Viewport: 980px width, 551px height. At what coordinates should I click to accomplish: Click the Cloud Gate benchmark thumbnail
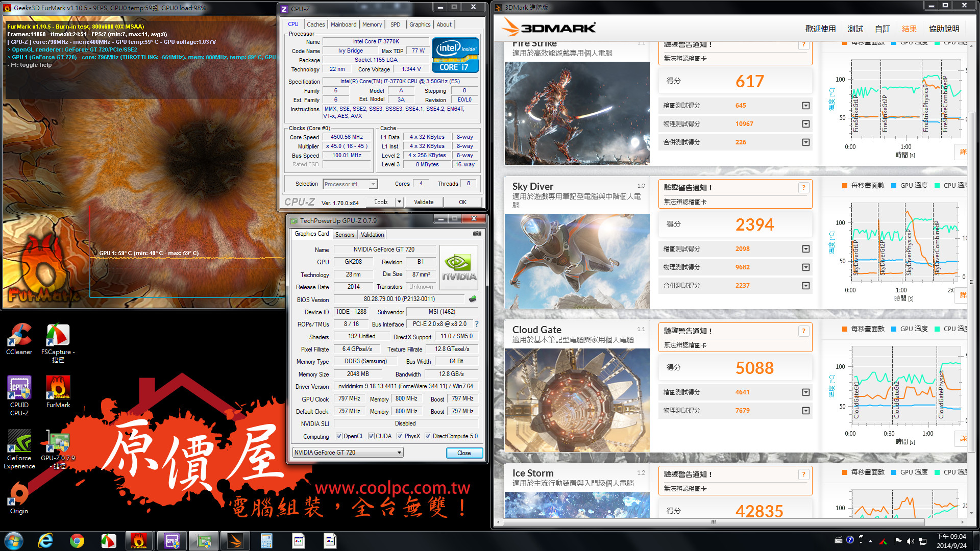[577, 400]
